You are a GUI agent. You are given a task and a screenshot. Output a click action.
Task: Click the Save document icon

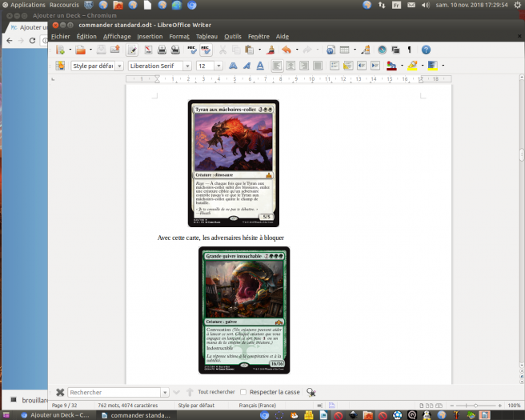(x=101, y=50)
